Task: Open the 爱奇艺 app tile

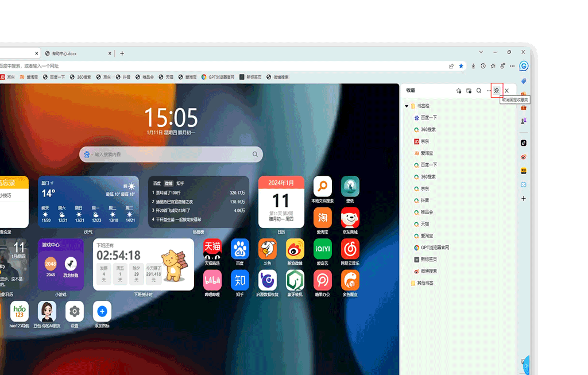Action: coord(323,252)
